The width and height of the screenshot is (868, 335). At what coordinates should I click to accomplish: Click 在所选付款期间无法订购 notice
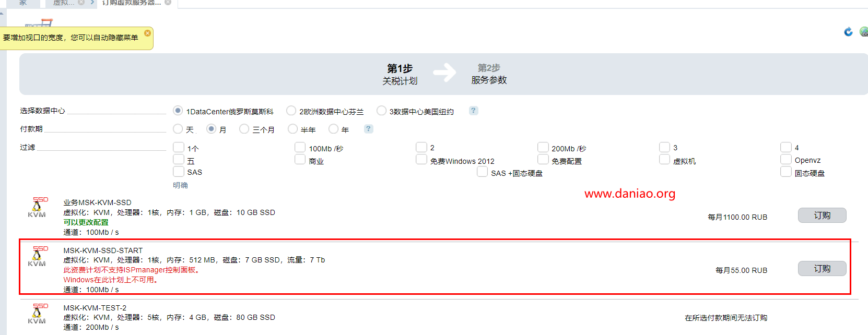coord(726,318)
